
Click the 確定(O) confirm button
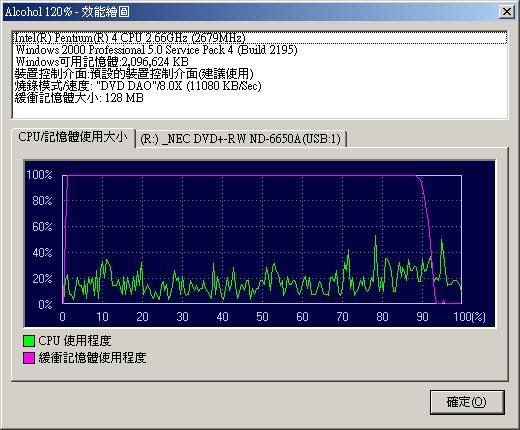click(467, 402)
